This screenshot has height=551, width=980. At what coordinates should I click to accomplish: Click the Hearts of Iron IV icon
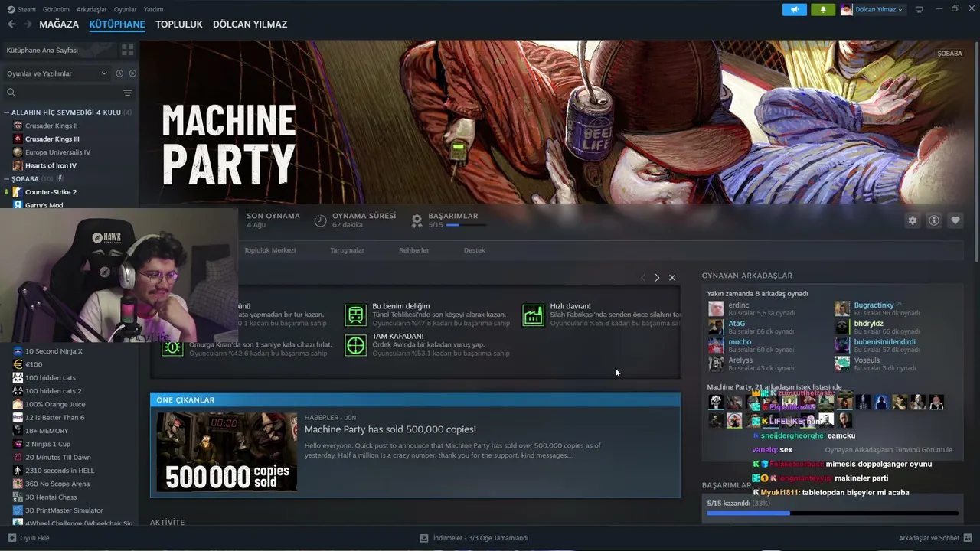18,165
